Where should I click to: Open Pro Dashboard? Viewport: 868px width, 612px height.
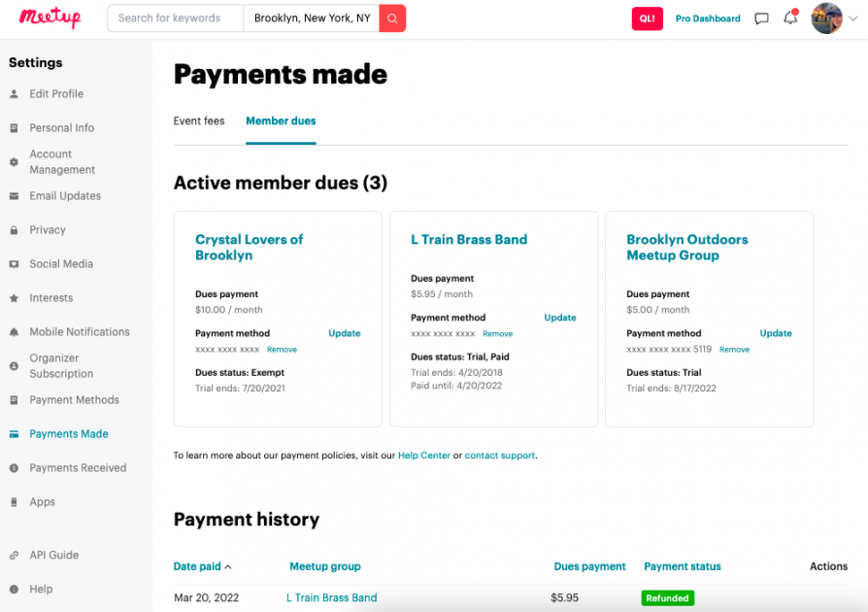(708, 18)
